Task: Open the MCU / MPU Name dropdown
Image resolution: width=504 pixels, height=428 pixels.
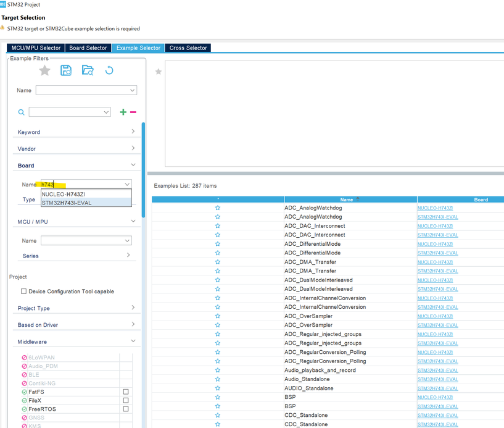Action: [86, 240]
